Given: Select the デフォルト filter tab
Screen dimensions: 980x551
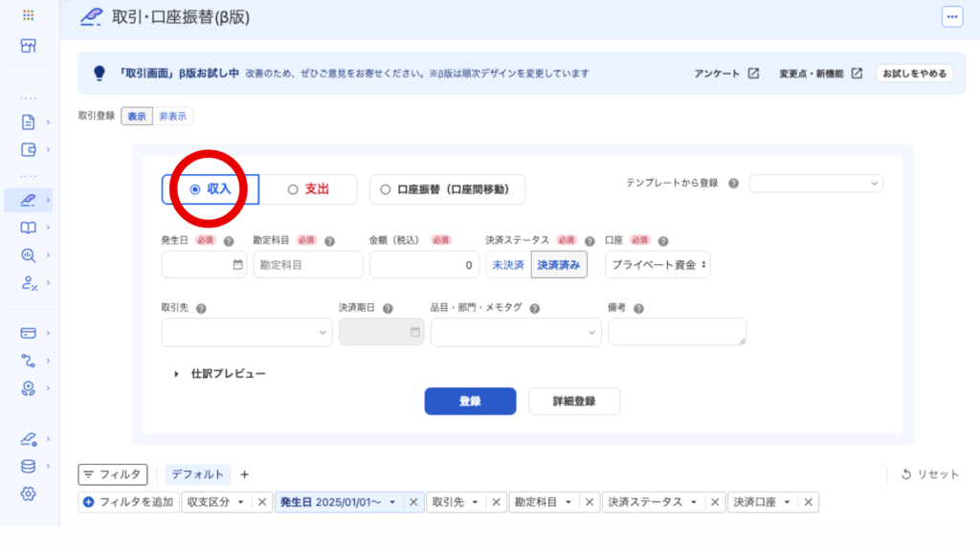Looking at the screenshot, I should pyautogui.click(x=200, y=474).
